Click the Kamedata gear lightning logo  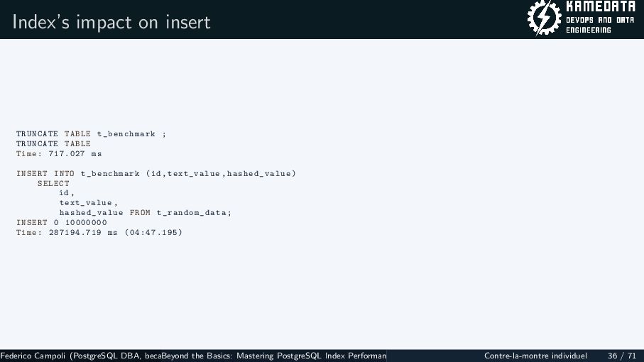point(544,18)
